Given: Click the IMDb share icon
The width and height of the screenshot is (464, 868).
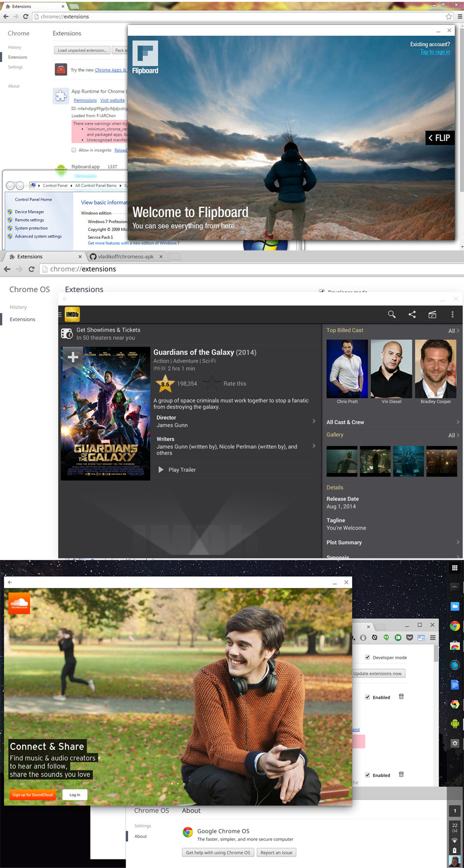Looking at the screenshot, I should pyautogui.click(x=412, y=314).
